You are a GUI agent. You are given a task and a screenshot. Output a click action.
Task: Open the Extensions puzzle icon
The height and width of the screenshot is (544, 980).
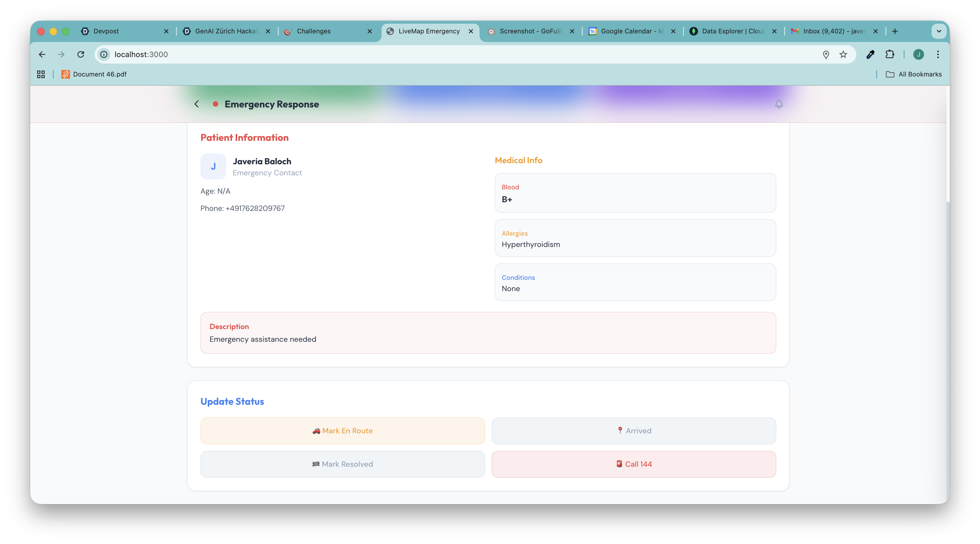point(890,54)
